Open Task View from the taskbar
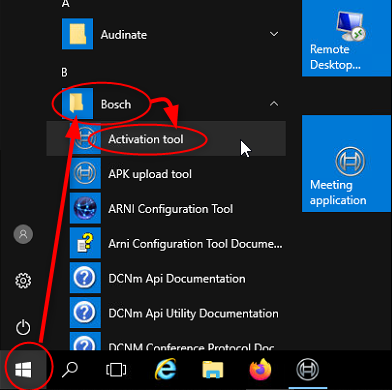The height and width of the screenshot is (390, 392). pyautogui.click(x=116, y=370)
